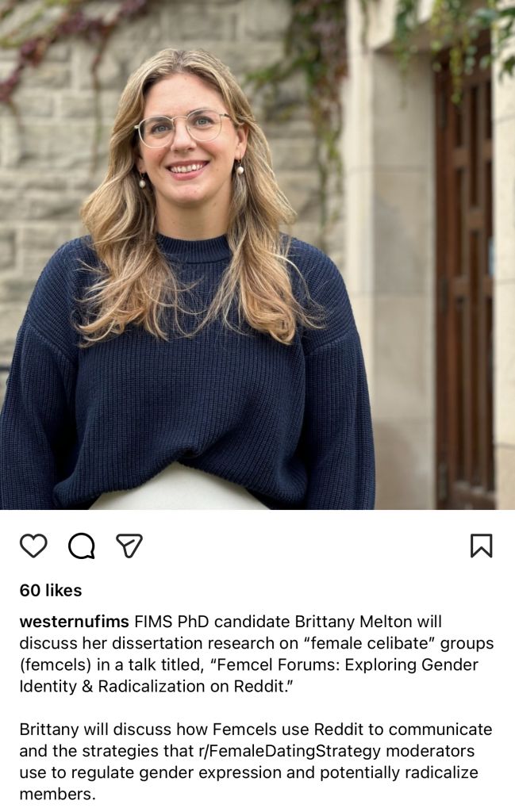Click the paragraph starting "Brittany will discuss how"
This screenshot has width=515, height=812.
(x=256, y=761)
